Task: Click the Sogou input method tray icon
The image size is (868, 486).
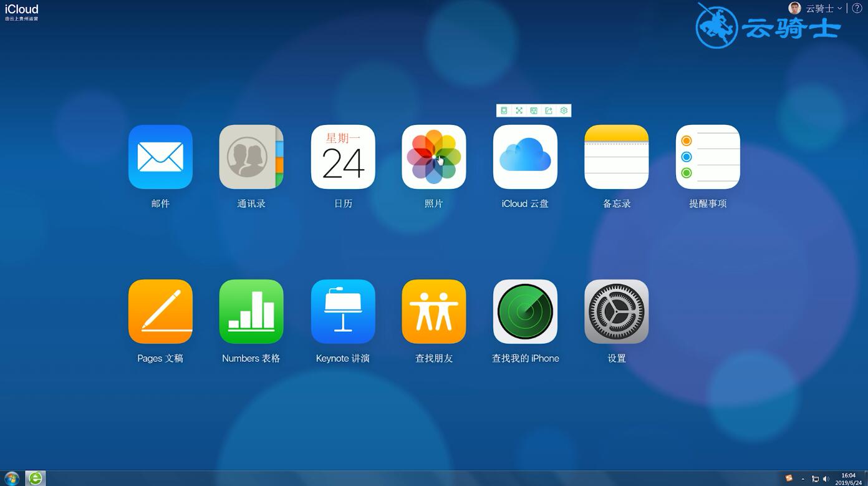Action: (x=789, y=479)
